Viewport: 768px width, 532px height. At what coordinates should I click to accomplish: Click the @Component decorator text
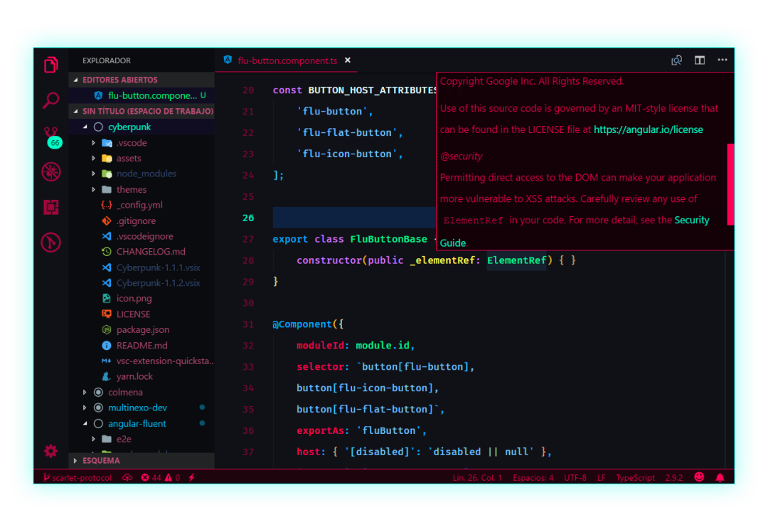(x=302, y=324)
